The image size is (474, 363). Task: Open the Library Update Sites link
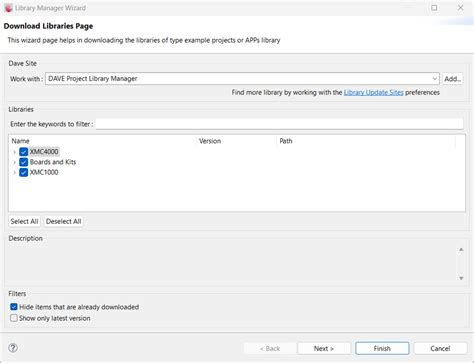[x=373, y=92]
